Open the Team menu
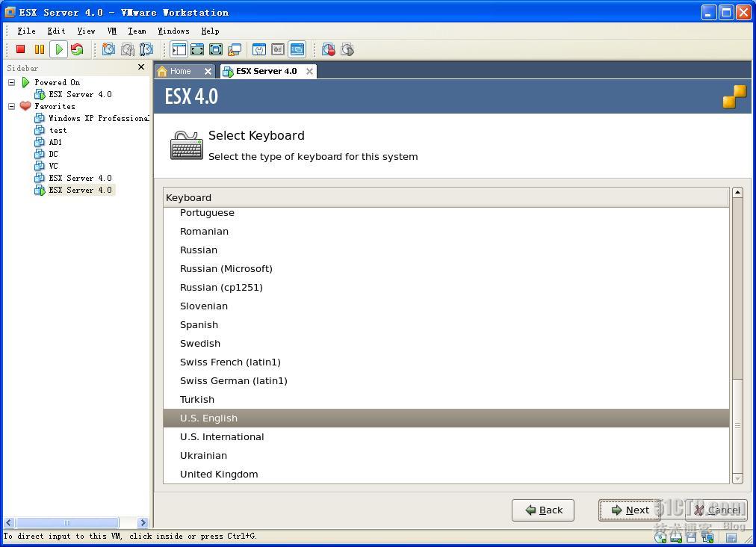This screenshot has height=547, width=756. coord(137,31)
